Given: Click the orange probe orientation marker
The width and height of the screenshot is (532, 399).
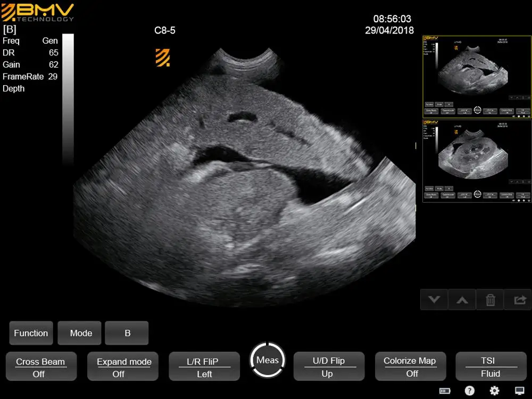Looking at the screenshot, I should coord(162,57).
